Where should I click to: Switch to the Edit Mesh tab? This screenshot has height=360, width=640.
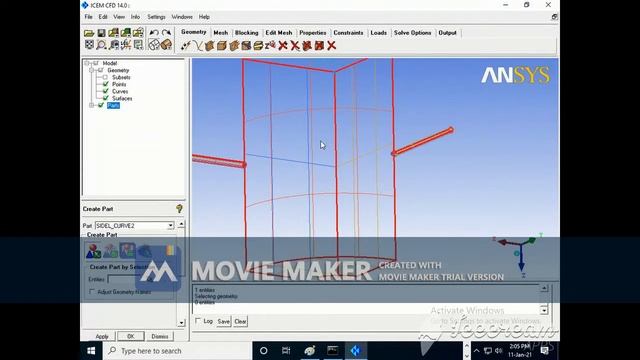click(279, 33)
